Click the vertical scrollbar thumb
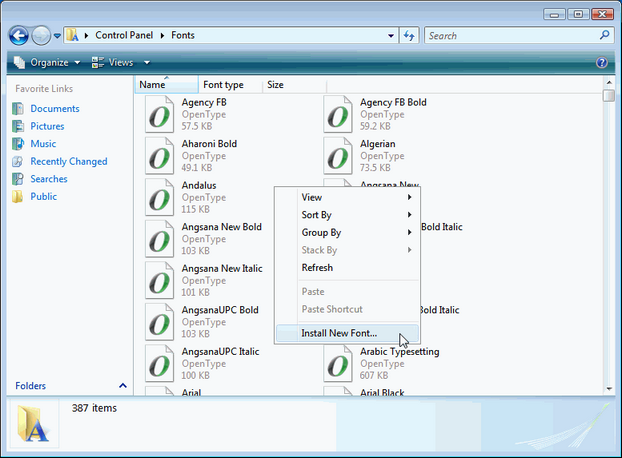Screen dimensions: 622x458 tap(609, 96)
